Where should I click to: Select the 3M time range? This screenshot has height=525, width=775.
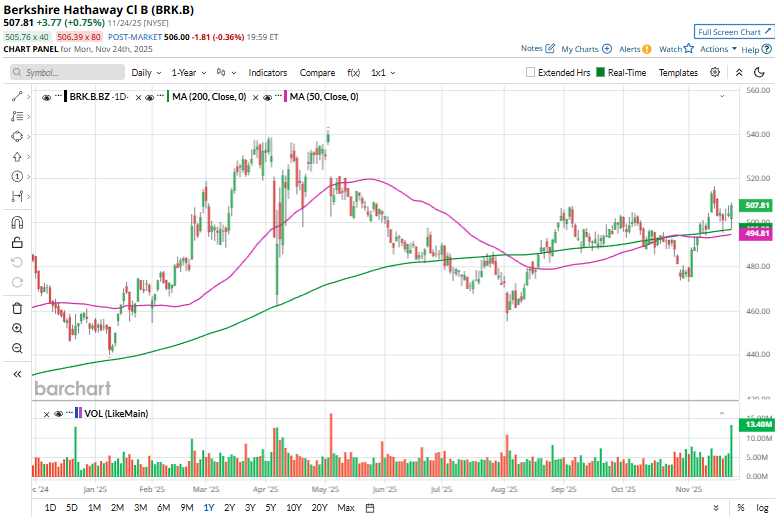(140, 508)
